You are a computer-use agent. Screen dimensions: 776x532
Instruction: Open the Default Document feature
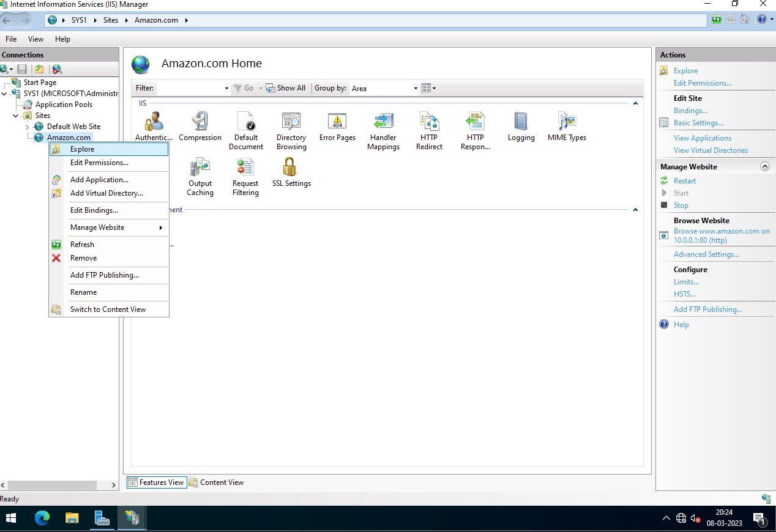(x=246, y=131)
